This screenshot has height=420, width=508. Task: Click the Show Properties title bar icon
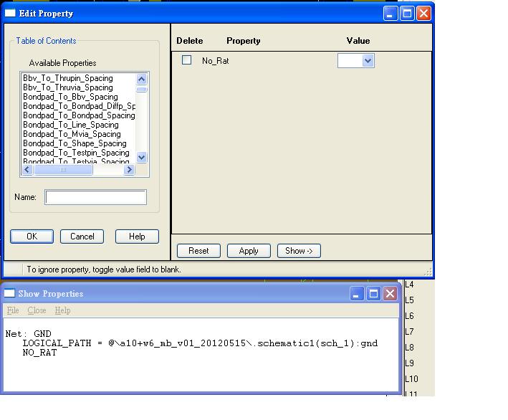click(9, 293)
